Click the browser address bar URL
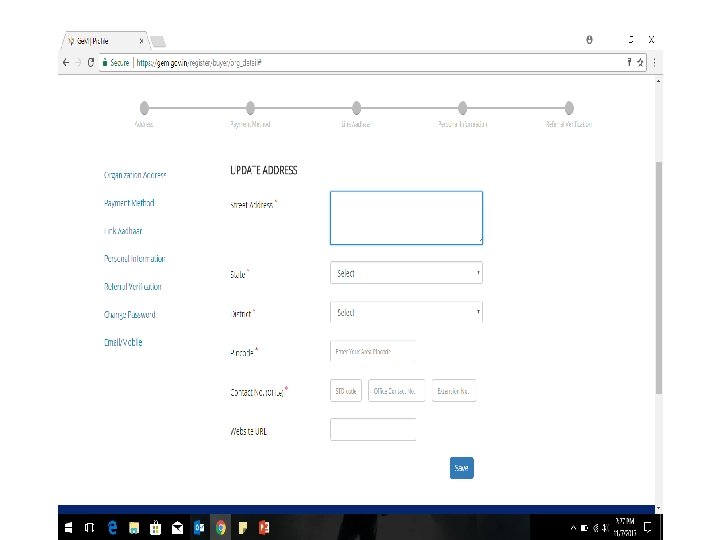This screenshot has height=540, width=720. coord(199,62)
